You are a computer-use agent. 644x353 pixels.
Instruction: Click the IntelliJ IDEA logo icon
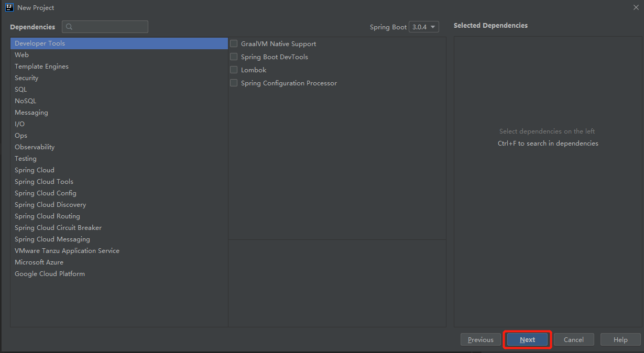point(9,7)
